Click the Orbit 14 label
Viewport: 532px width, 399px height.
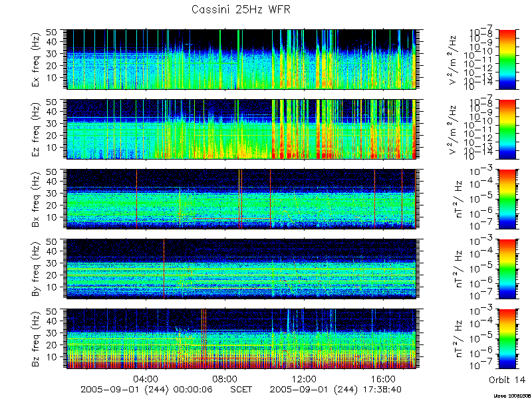pyautogui.click(x=507, y=380)
